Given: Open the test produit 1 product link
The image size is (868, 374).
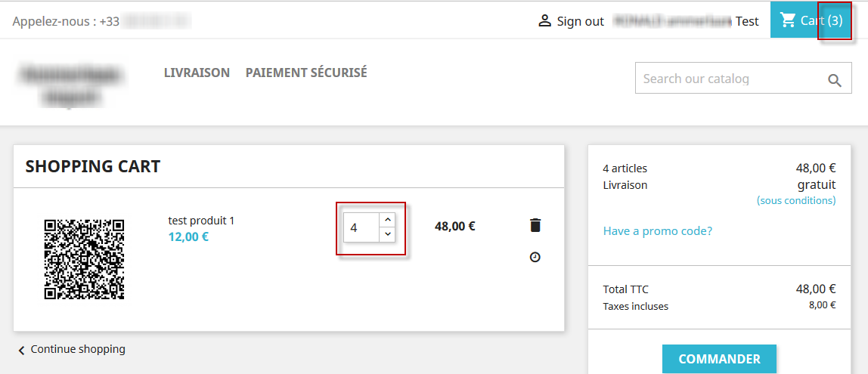Looking at the screenshot, I should [201, 221].
